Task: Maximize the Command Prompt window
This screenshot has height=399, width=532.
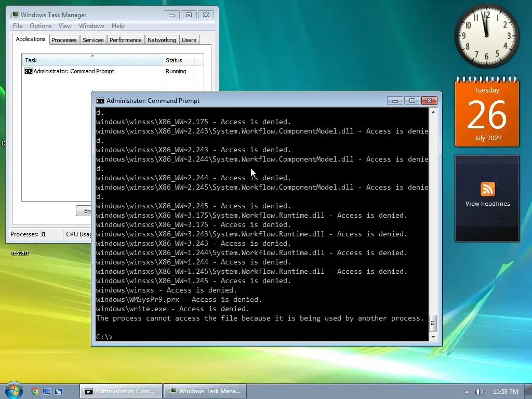Action: coord(412,101)
